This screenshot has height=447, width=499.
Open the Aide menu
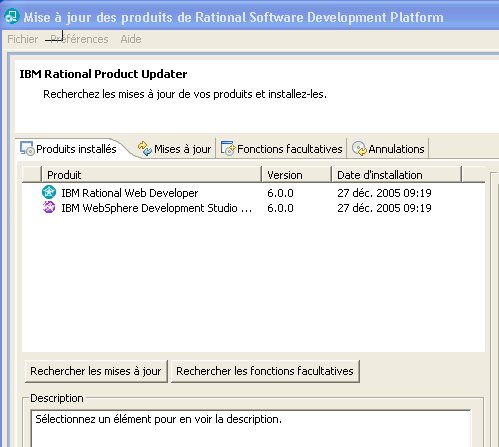(x=131, y=39)
